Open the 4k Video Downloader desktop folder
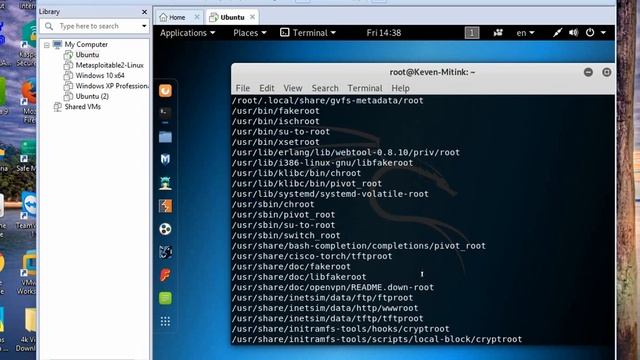The image size is (640, 360). [28, 330]
